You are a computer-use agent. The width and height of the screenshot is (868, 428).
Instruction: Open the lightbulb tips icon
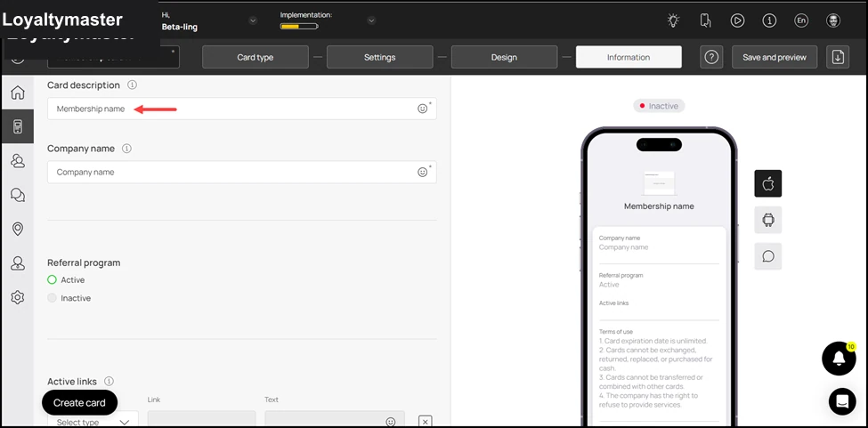click(x=673, y=21)
